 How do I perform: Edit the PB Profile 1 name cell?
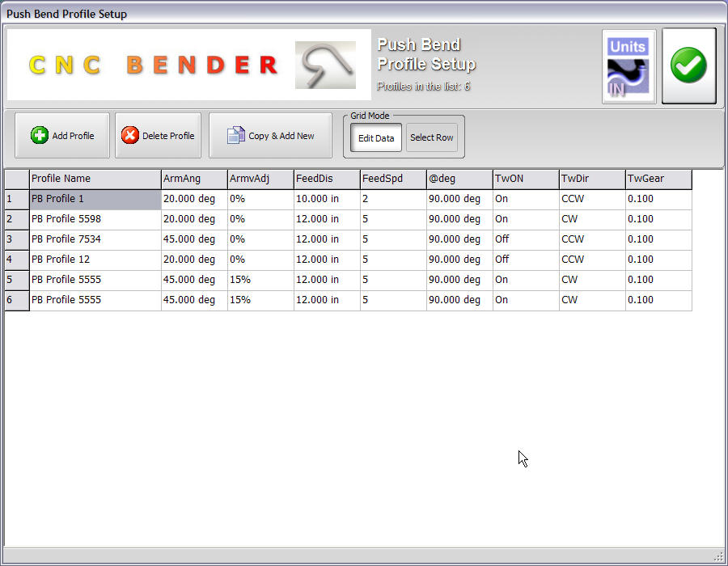(x=95, y=199)
